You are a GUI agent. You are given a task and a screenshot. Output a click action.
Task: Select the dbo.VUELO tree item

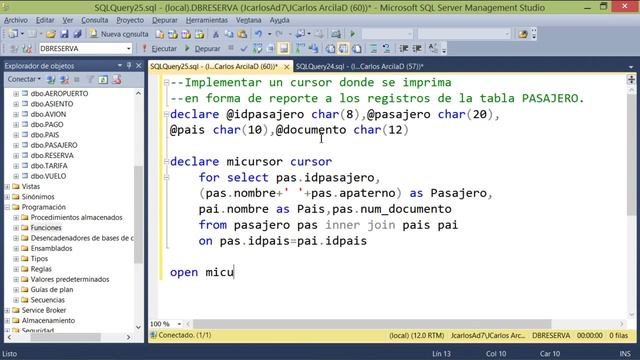click(x=48, y=176)
